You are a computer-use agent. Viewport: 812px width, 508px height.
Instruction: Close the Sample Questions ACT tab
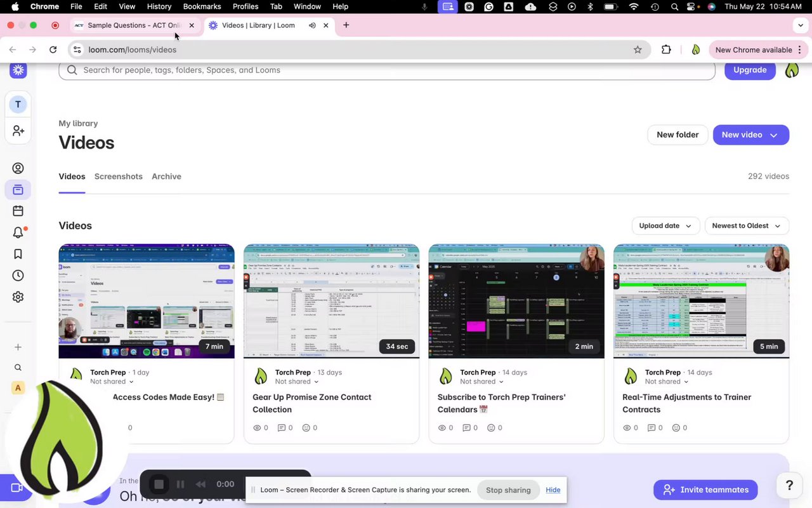pyautogui.click(x=192, y=25)
